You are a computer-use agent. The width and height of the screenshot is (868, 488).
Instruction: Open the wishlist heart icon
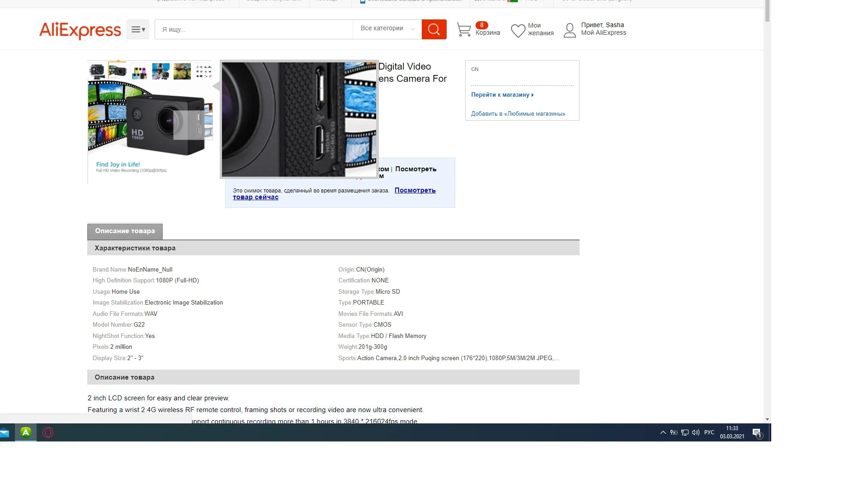pyautogui.click(x=518, y=30)
